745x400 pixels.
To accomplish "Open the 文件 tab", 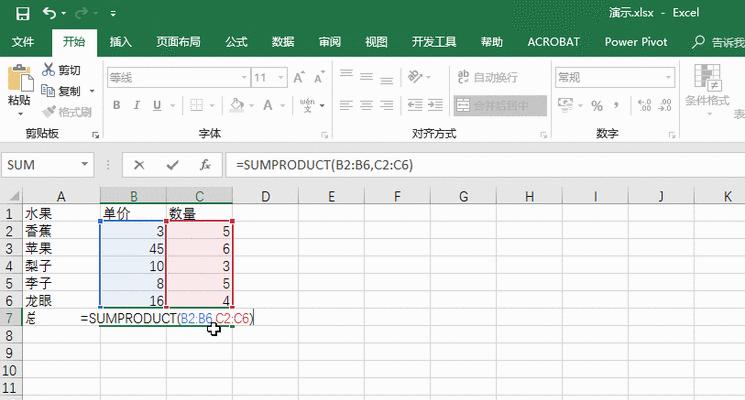I will pos(23,42).
